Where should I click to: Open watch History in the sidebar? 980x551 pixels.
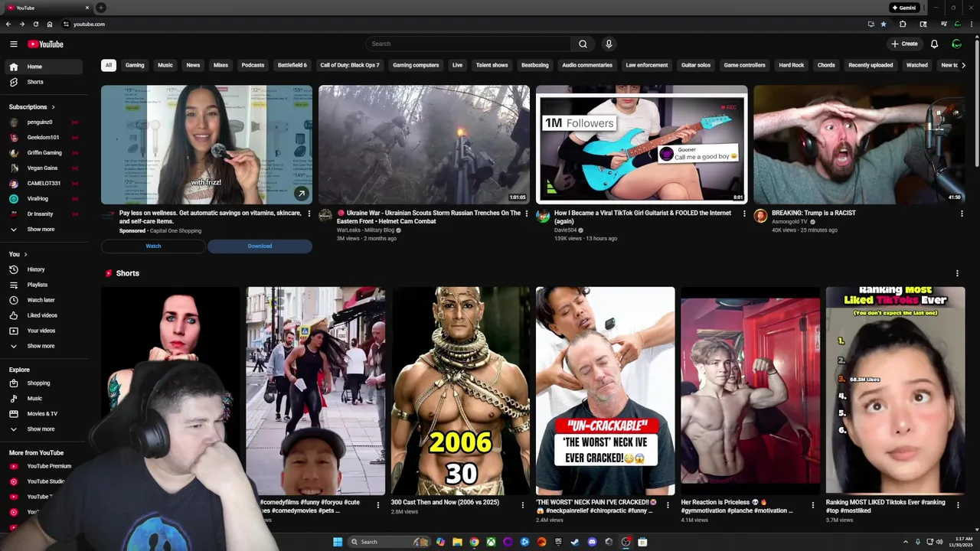click(x=44, y=269)
